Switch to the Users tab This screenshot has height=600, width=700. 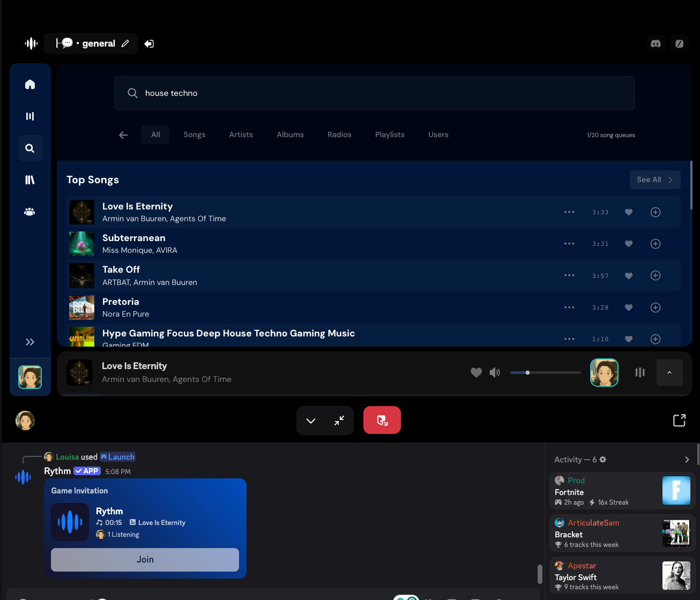click(438, 135)
